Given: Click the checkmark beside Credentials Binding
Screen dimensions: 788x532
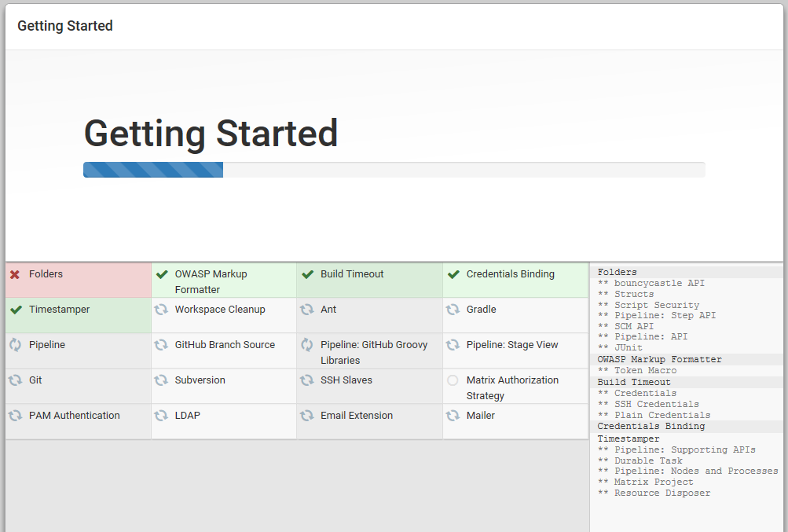Looking at the screenshot, I should (x=453, y=274).
